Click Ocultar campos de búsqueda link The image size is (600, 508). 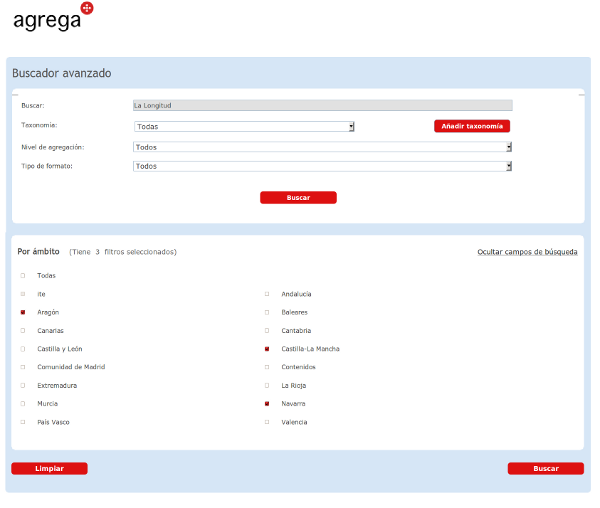click(527, 252)
